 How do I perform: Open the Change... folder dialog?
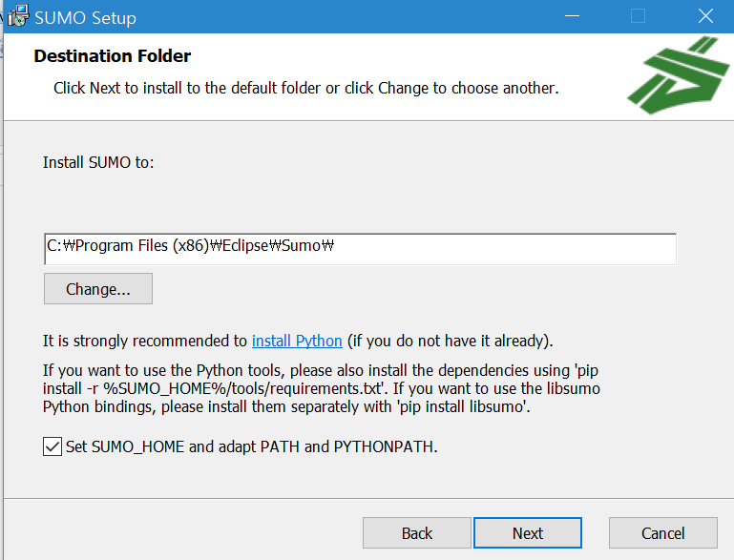click(x=98, y=289)
